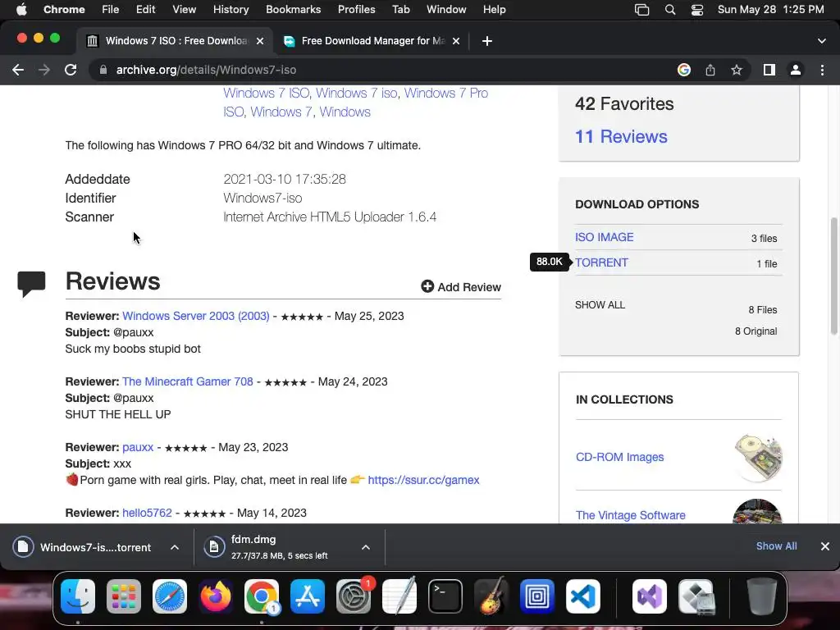Expand SHOW ALL download files
The height and width of the screenshot is (630, 840).
coord(600,305)
